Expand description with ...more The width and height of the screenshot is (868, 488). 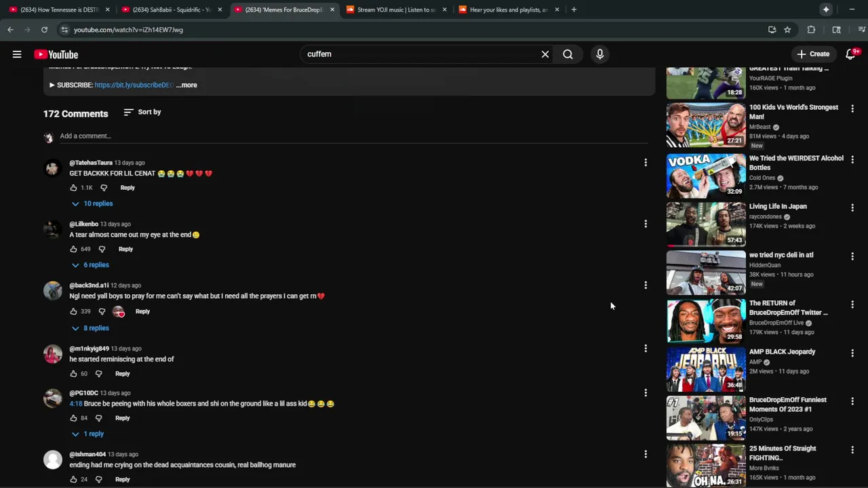click(186, 85)
